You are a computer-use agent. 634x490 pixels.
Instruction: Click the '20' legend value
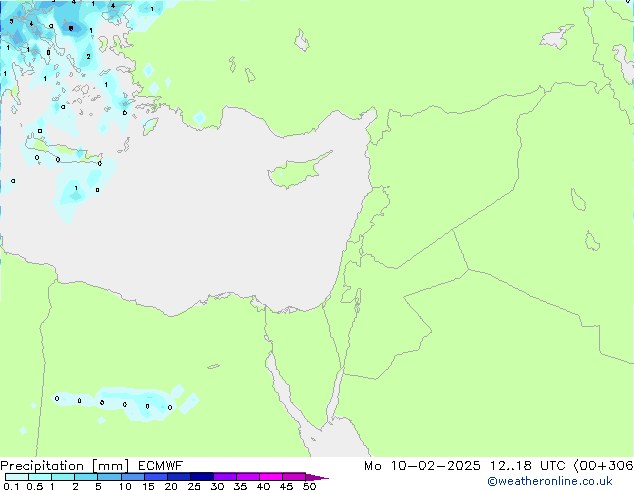tap(171, 486)
